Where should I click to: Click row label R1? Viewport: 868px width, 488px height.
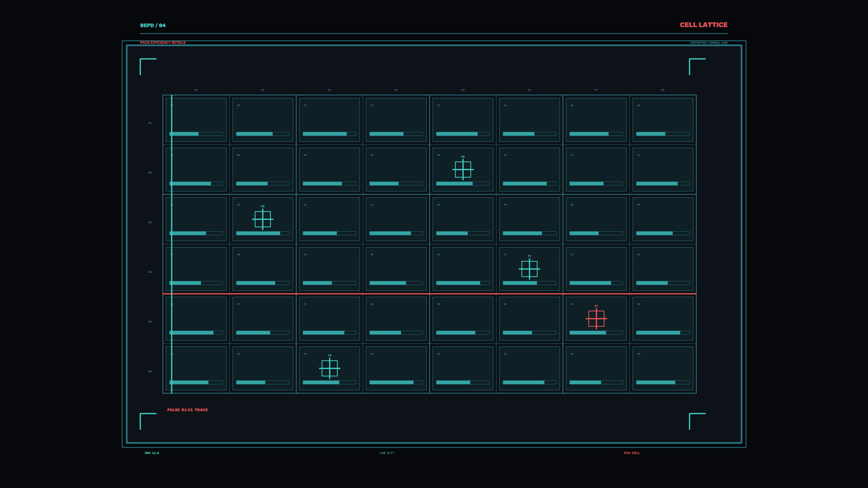150,123
